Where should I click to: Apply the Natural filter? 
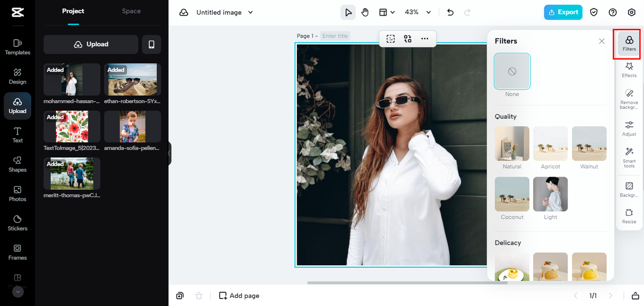(x=512, y=143)
